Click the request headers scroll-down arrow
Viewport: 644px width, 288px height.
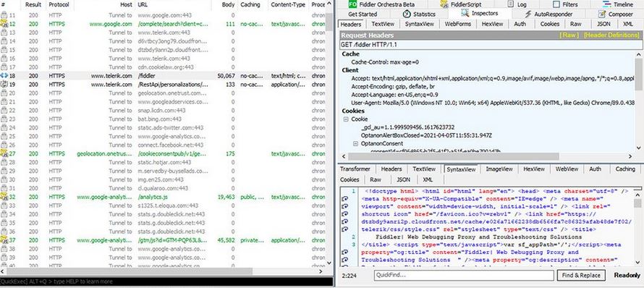(639, 148)
